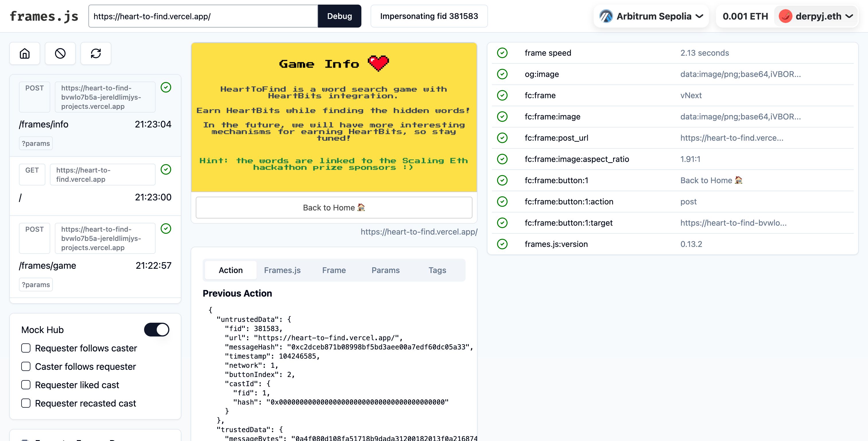Click the green checkmark icon next to POST
This screenshot has height=441, width=868.
click(x=166, y=87)
